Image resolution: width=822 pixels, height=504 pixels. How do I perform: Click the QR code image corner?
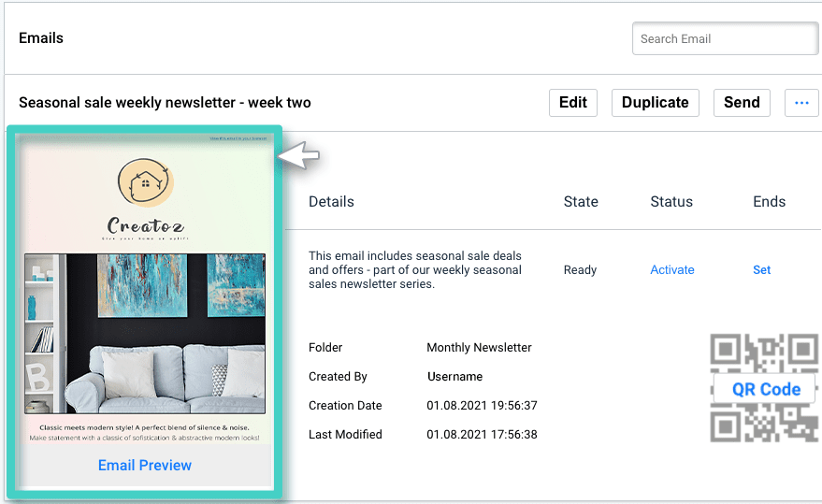pyautogui.click(x=726, y=350)
